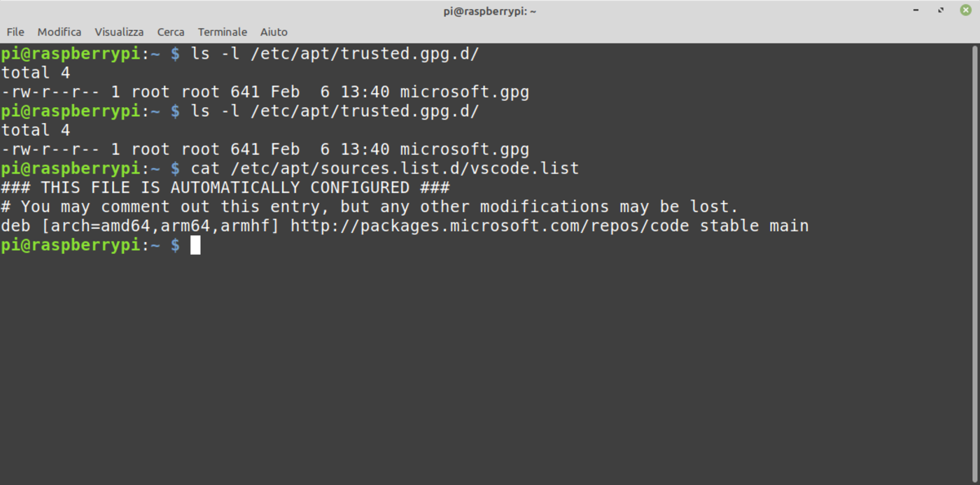Viewport: 980px width, 485px height.
Task: Click the window title pi@raspberrypi
Action: pyautogui.click(x=489, y=10)
